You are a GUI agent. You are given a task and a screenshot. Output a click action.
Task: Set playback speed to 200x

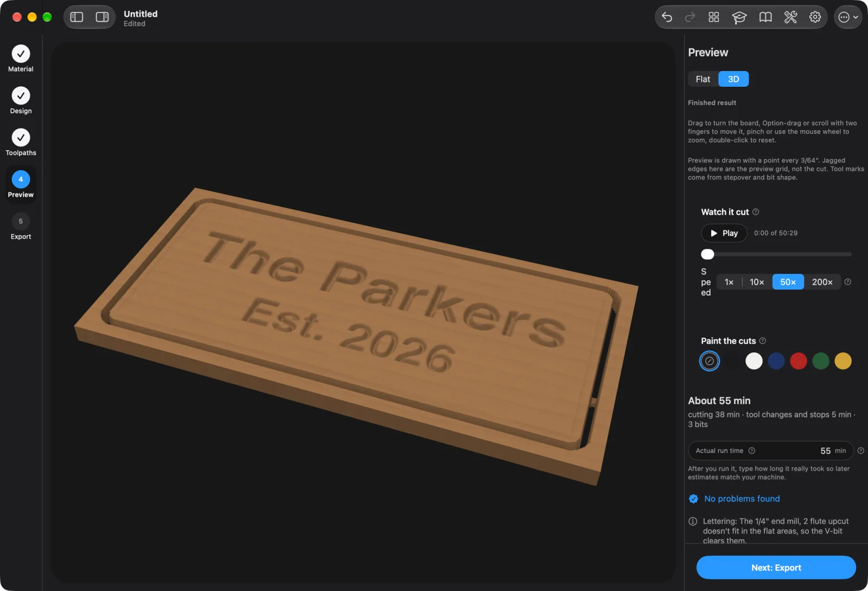[822, 282]
